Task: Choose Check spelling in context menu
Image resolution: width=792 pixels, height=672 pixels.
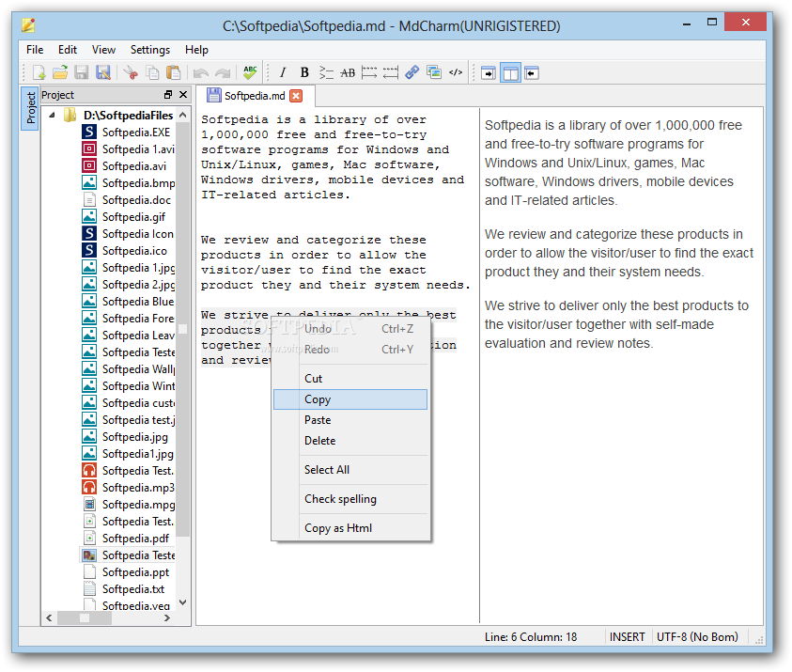Action: [350, 499]
